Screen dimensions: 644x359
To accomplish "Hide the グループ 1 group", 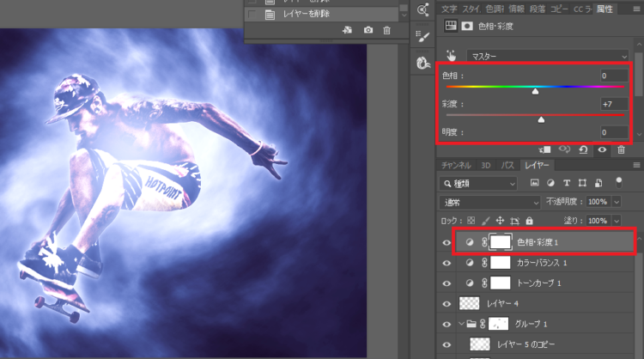I will (x=447, y=325).
